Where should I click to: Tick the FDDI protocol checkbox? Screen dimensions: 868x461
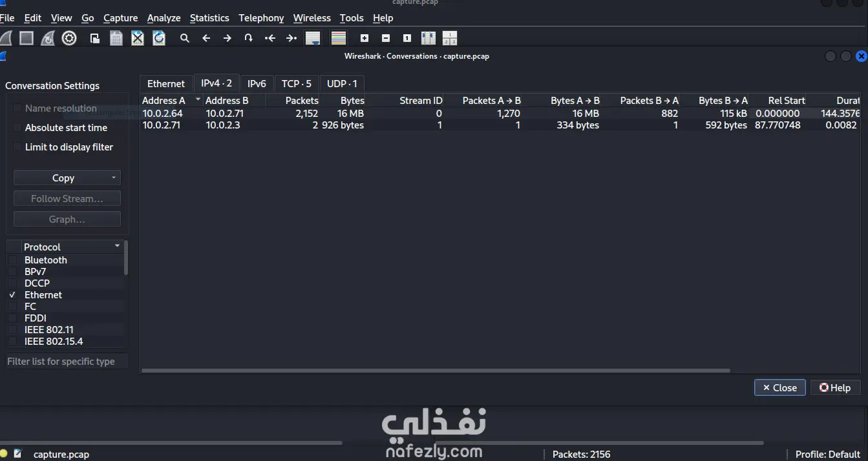(12, 318)
